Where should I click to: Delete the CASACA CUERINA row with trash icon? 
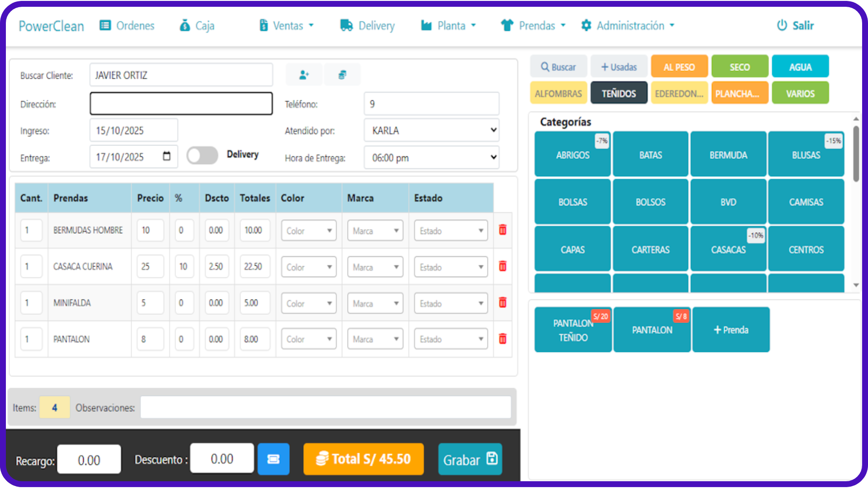pos(502,266)
